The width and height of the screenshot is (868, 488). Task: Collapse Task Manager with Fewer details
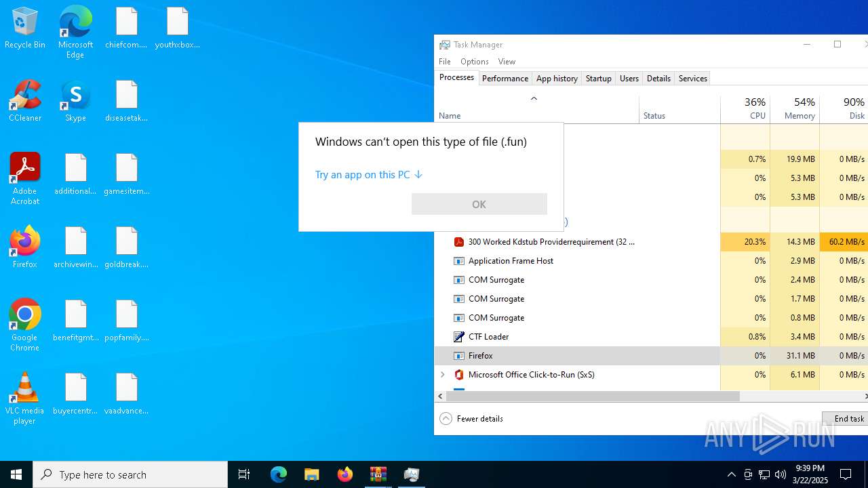tap(471, 419)
